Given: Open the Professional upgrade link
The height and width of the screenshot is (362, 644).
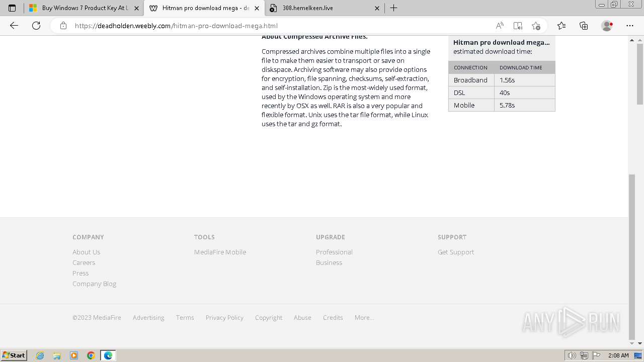Looking at the screenshot, I should pos(334,252).
